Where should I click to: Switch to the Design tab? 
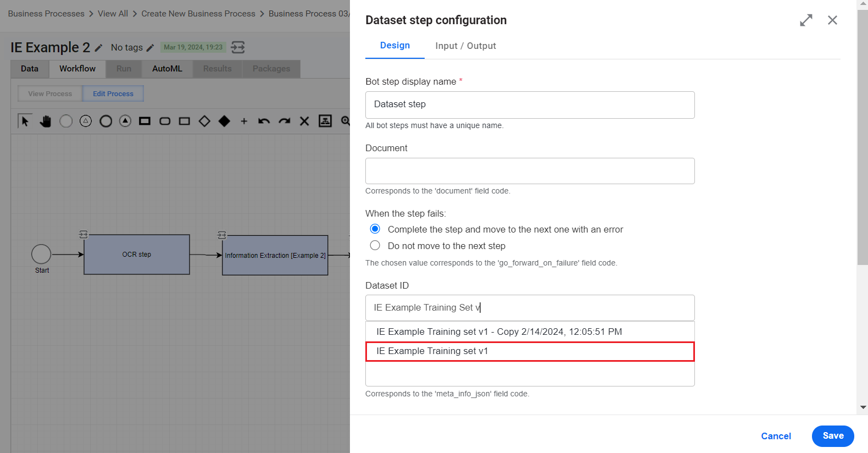(x=395, y=46)
